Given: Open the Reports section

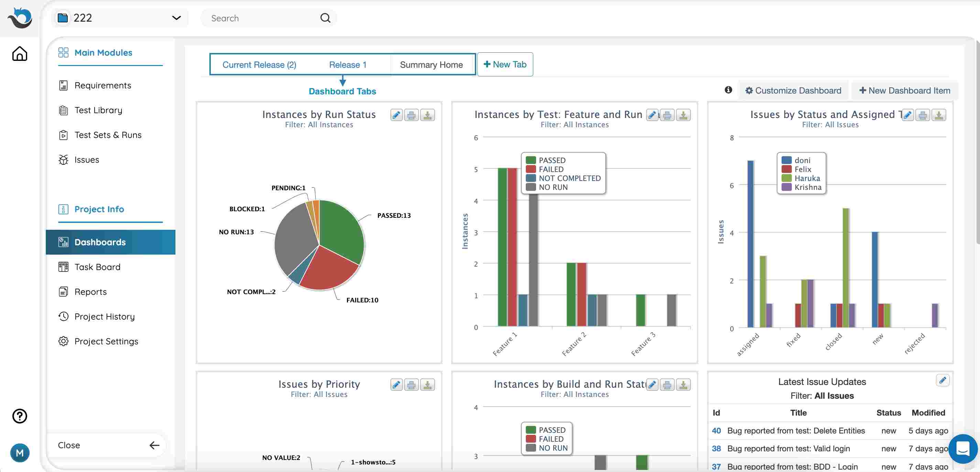Looking at the screenshot, I should tap(90, 292).
